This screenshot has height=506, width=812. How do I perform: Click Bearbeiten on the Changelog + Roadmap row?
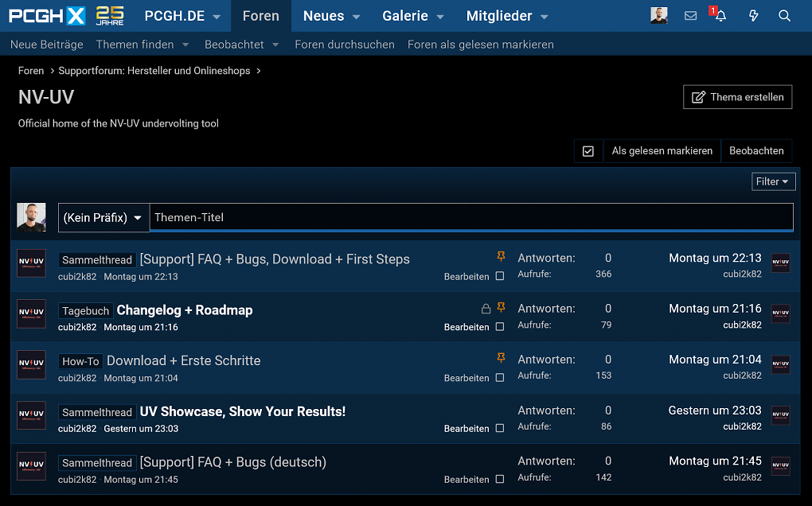pyautogui.click(x=466, y=327)
